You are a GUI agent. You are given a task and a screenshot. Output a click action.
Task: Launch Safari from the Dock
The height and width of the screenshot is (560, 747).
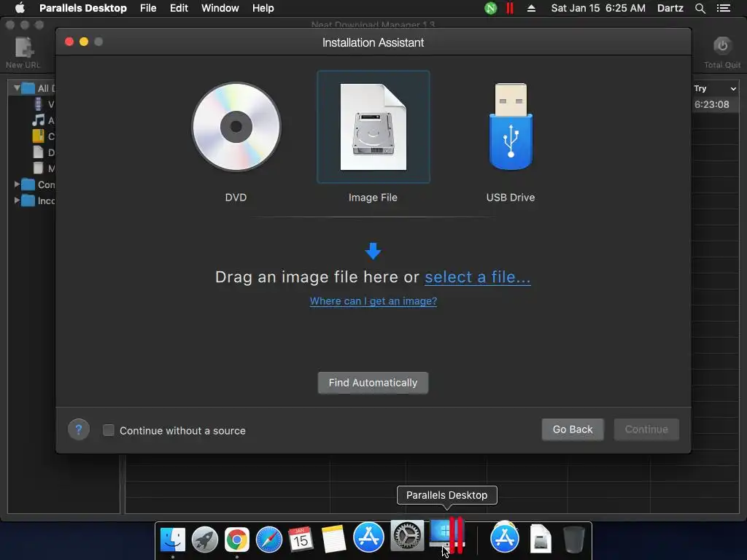coord(269,540)
